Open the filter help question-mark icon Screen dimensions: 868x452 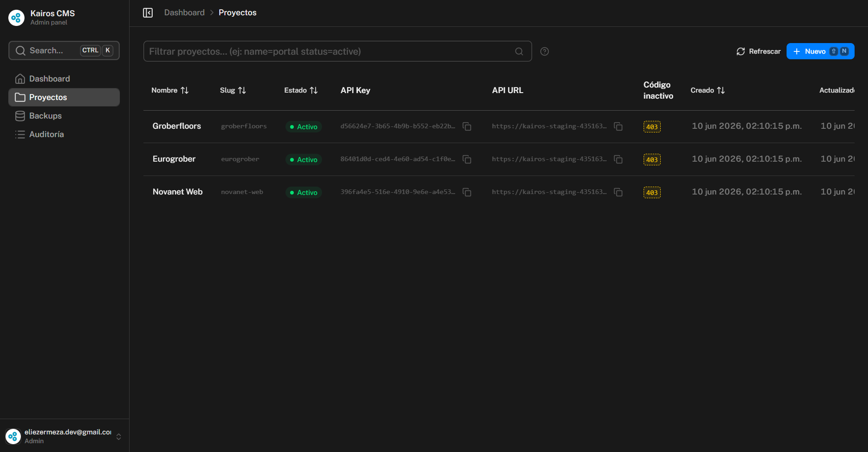coord(545,51)
